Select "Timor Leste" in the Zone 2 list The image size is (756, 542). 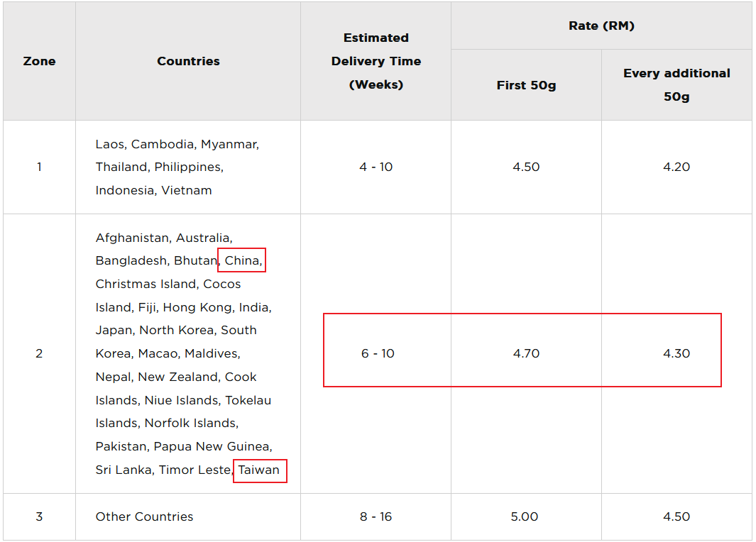(195, 470)
